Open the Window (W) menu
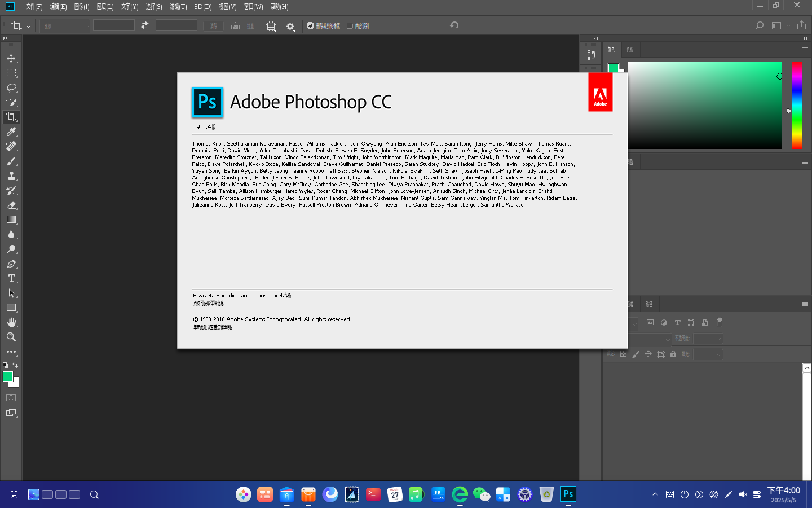 253,7
